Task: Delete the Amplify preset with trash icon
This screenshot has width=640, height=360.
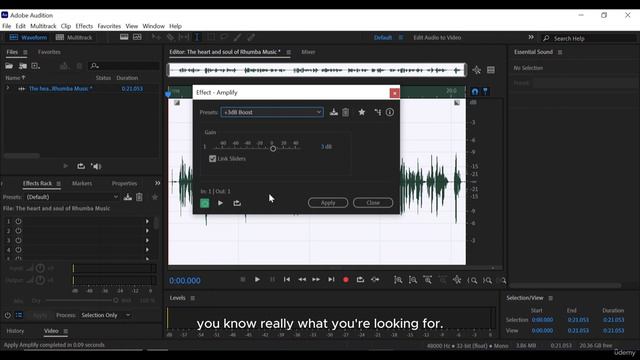Action: pyautogui.click(x=346, y=112)
